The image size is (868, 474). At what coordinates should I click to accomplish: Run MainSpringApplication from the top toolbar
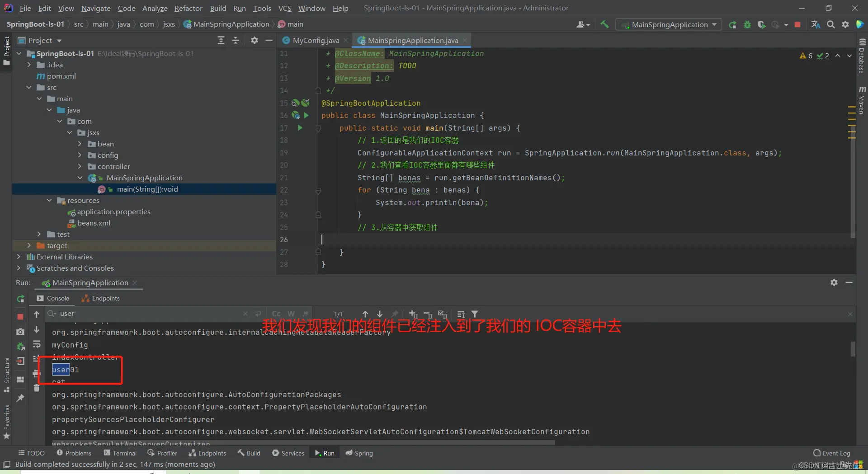(732, 24)
